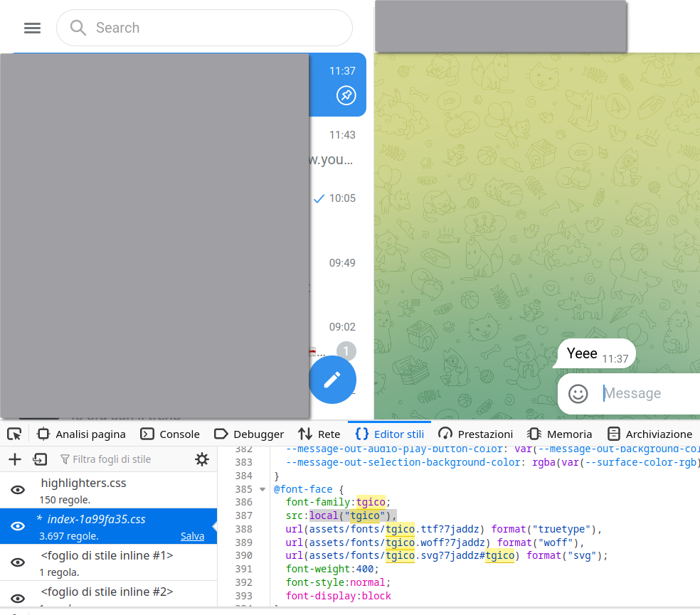Import a stylesheet using the import icon
The height and width of the screenshot is (615, 700).
point(40,459)
